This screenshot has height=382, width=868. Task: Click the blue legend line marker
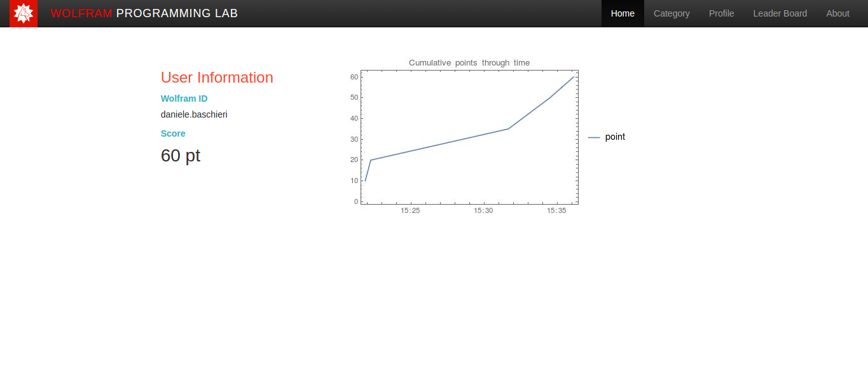point(594,137)
